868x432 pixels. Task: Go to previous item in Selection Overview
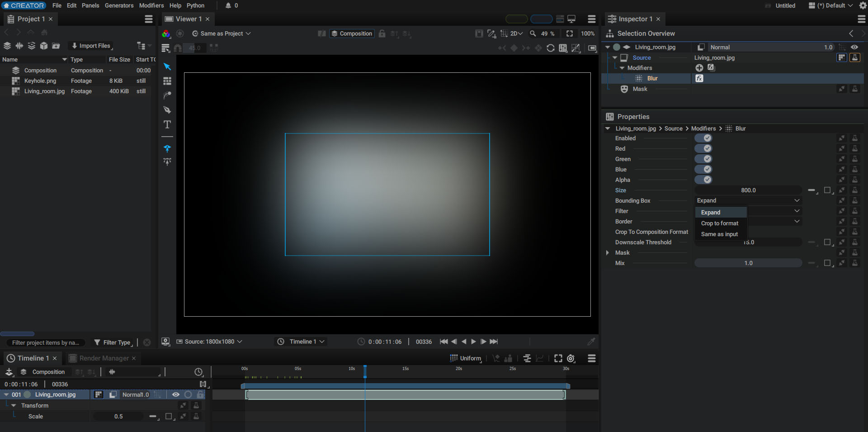851,33
